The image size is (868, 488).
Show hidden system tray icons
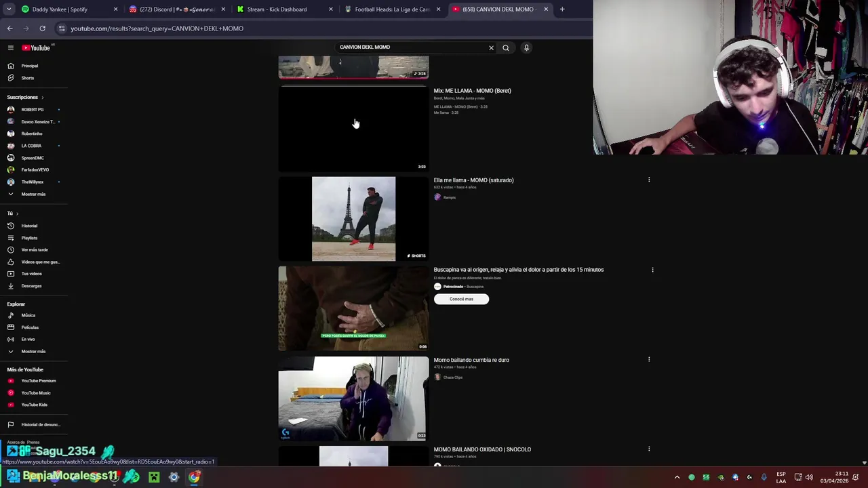pyautogui.click(x=677, y=477)
